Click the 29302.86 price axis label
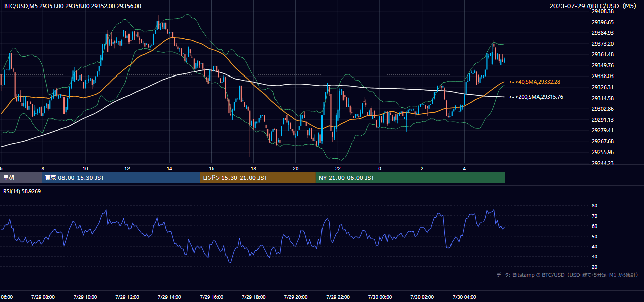The height and width of the screenshot is (302, 644). tap(603, 109)
